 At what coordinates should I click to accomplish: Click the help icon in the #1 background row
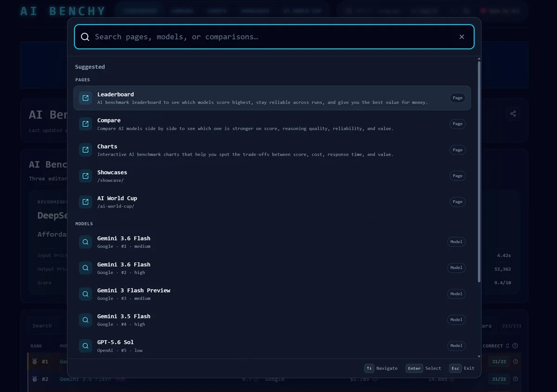pyautogui.click(x=515, y=361)
